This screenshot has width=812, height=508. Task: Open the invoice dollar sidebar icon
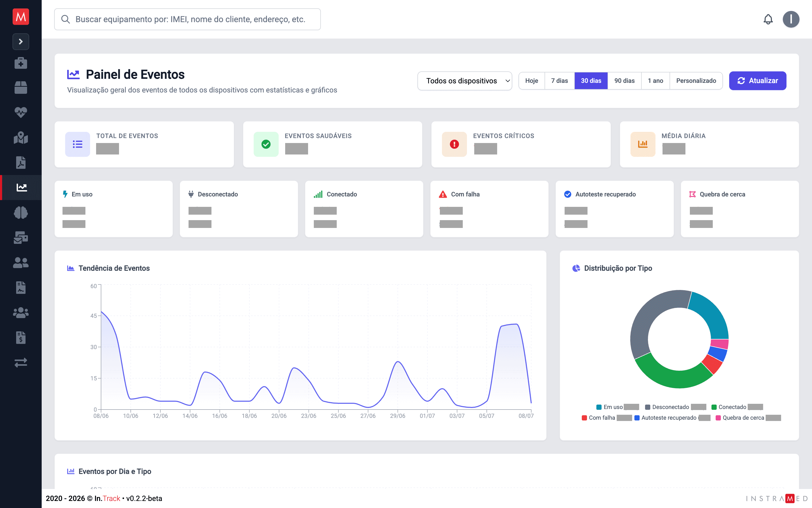click(x=21, y=338)
